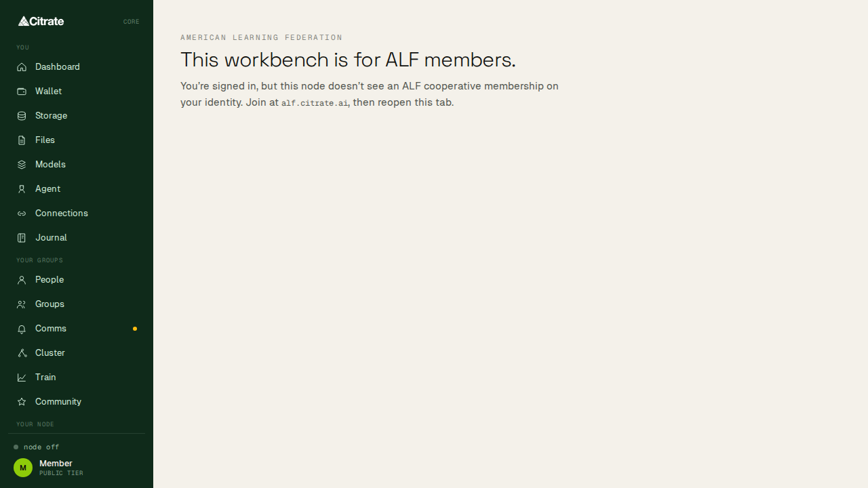The height and width of the screenshot is (488, 868).
Task: Click the Journal notebook icon
Action: pyautogui.click(x=22, y=238)
